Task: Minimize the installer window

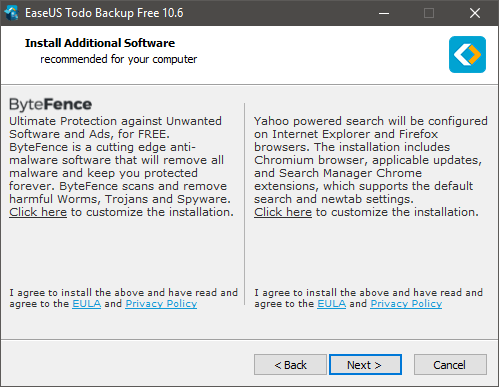Action: [x=384, y=13]
